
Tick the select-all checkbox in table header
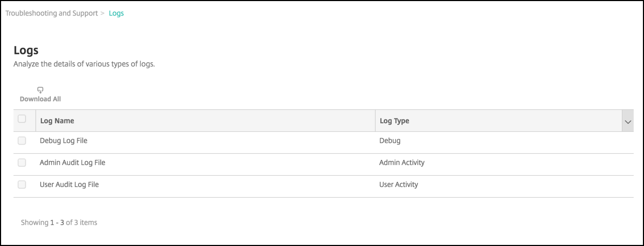(x=22, y=119)
